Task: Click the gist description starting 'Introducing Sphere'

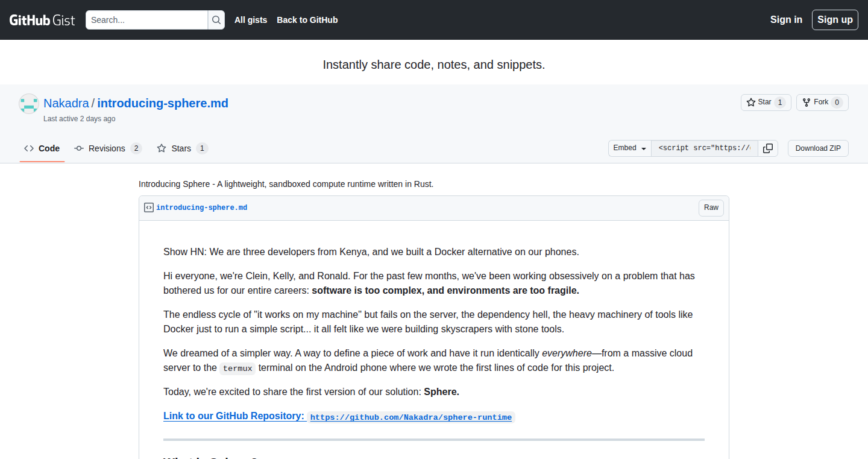Action: pos(286,184)
